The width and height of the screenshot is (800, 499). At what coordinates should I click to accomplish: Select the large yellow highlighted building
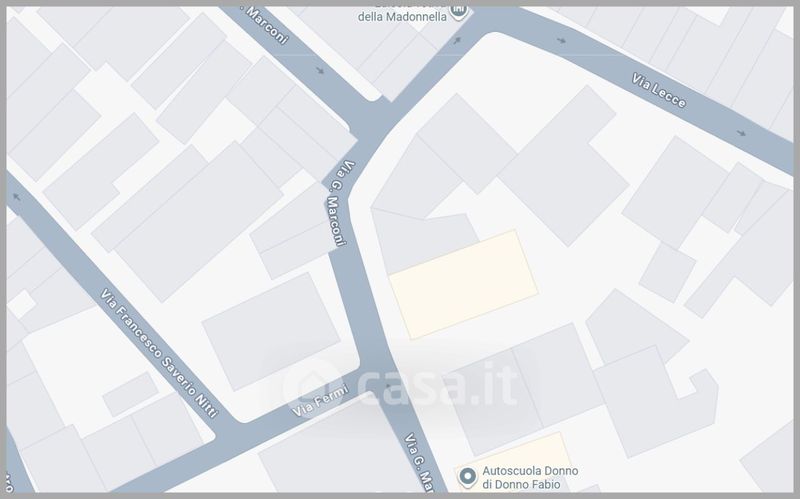point(463,284)
